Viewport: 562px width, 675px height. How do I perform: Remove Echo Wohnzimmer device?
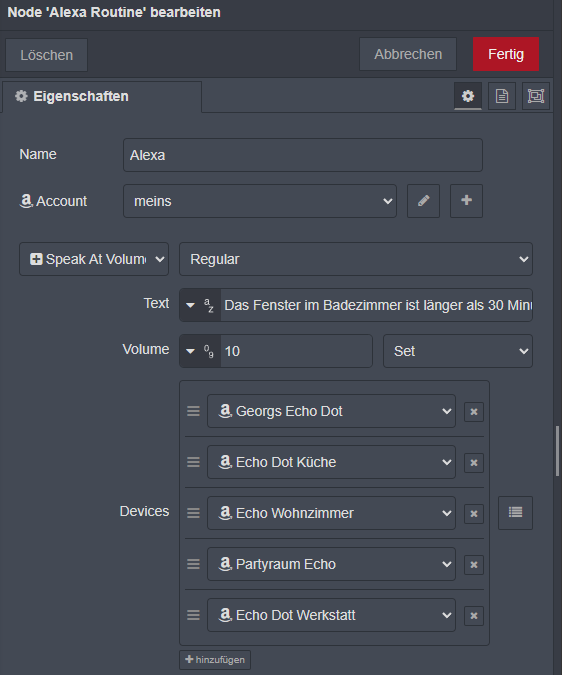click(x=474, y=513)
